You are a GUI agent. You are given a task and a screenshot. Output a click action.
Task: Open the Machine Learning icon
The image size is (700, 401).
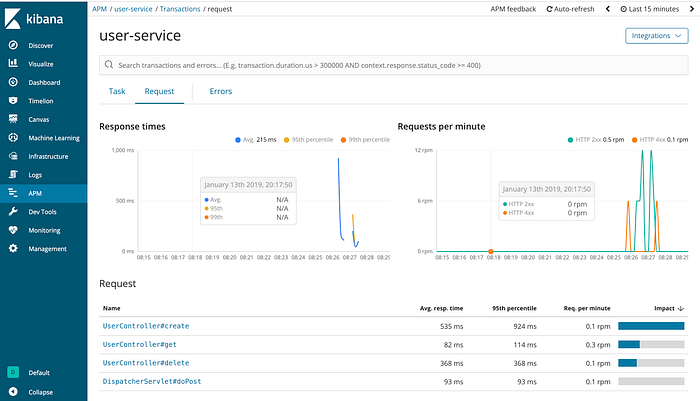[x=13, y=138]
